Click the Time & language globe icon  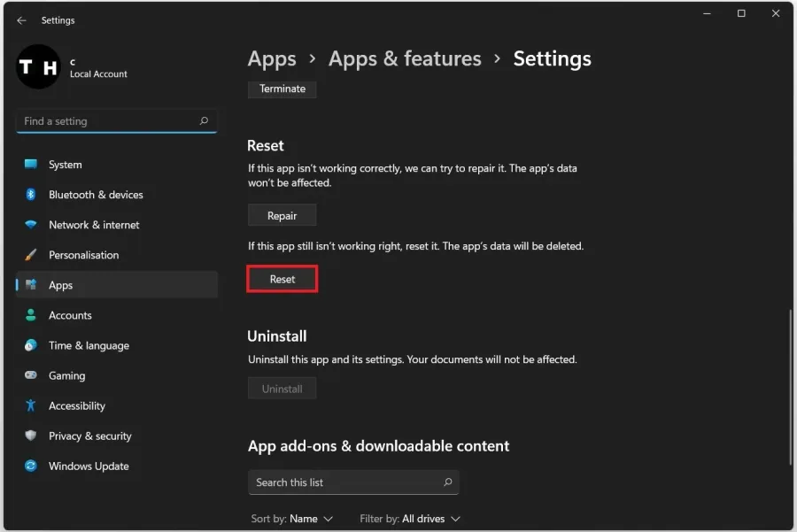30,345
